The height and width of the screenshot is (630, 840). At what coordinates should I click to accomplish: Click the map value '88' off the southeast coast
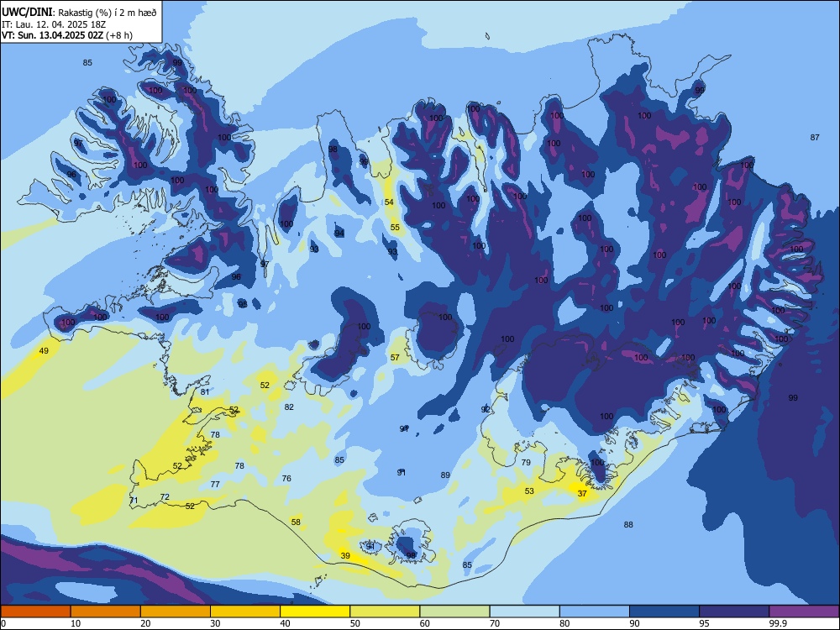click(628, 524)
